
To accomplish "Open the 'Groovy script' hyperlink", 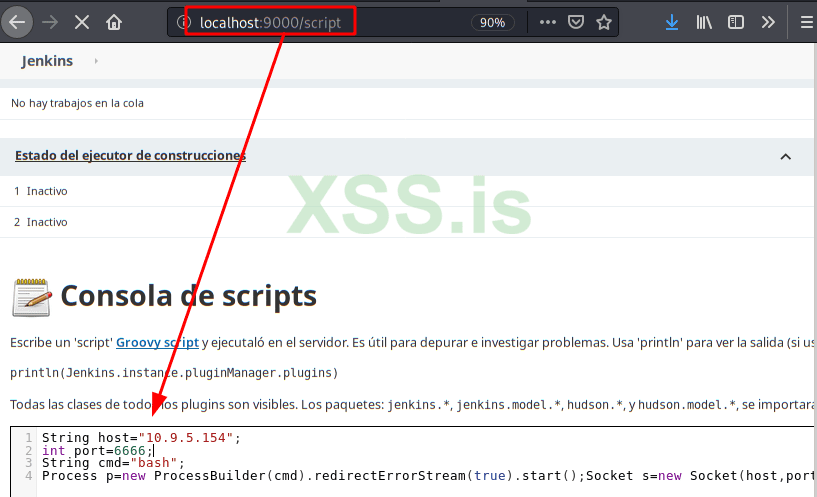I will click(157, 342).
